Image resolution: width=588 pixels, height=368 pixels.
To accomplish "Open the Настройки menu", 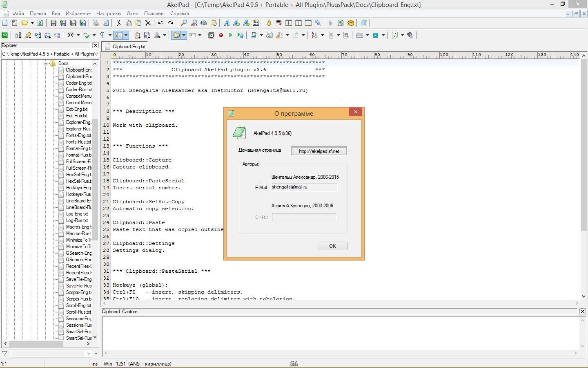I will [x=109, y=13].
